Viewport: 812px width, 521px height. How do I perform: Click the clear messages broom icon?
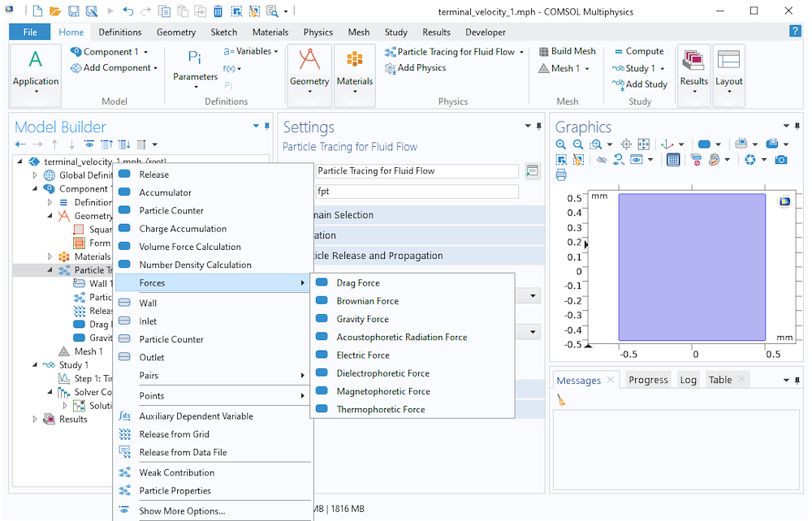(561, 399)
